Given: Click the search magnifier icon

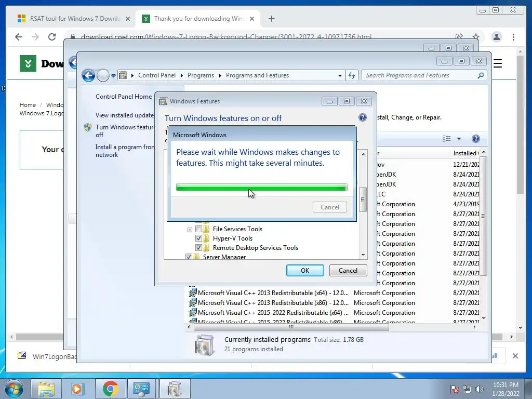Looking at the screenshot, I should [x=481, y=75].
